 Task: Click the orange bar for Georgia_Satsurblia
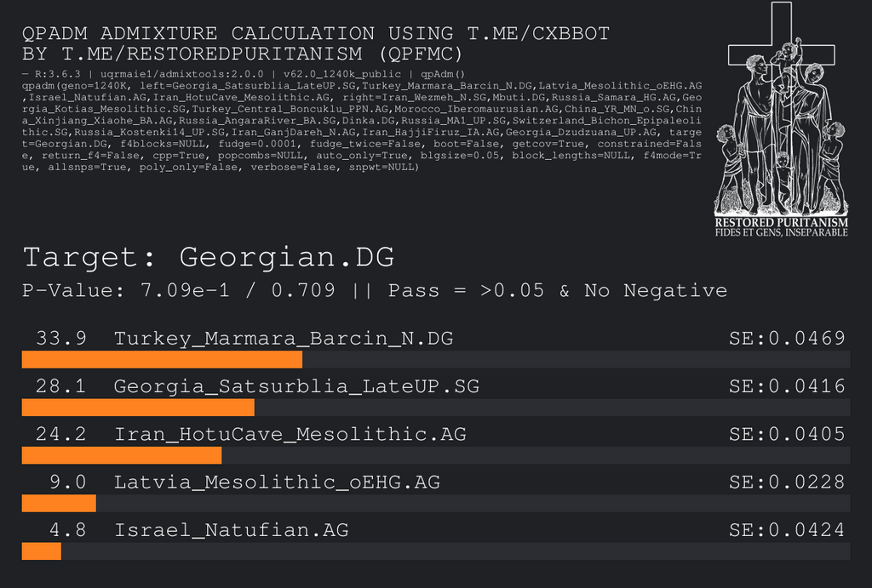[x=138, y=407]
